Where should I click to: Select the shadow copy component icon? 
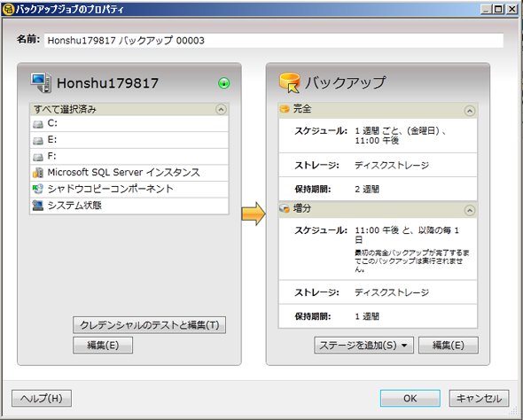coord(38,189)
